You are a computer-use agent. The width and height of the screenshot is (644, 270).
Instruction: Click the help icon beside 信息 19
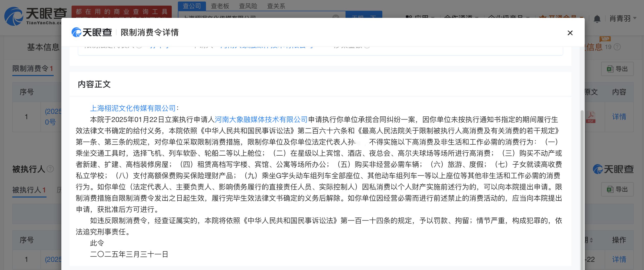617,47
